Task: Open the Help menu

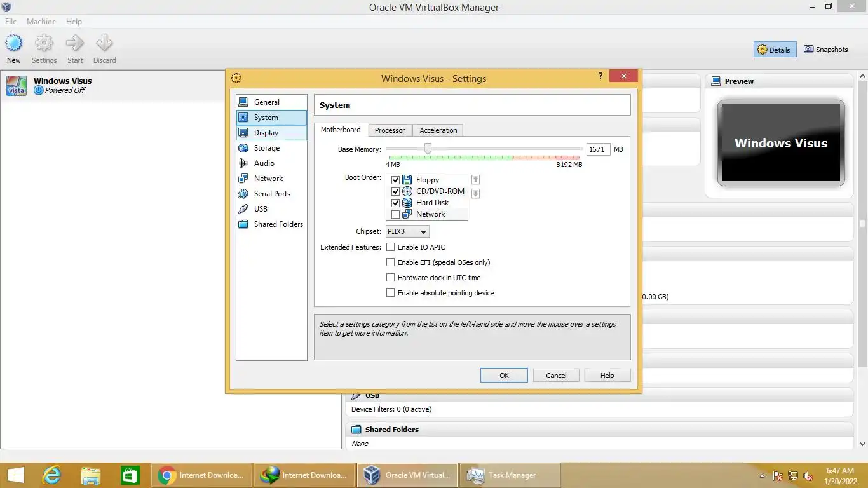Action: click(x=74, y=21)
